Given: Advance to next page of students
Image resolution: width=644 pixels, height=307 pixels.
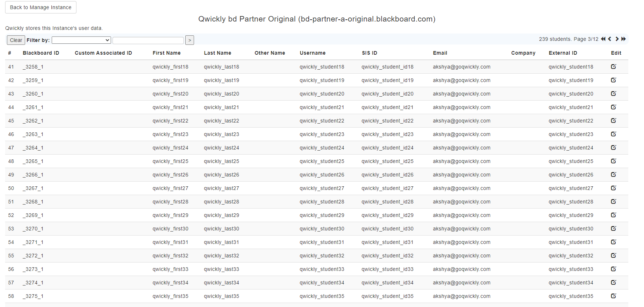Looking at the screenshot, I should click(x=617, y=39).
